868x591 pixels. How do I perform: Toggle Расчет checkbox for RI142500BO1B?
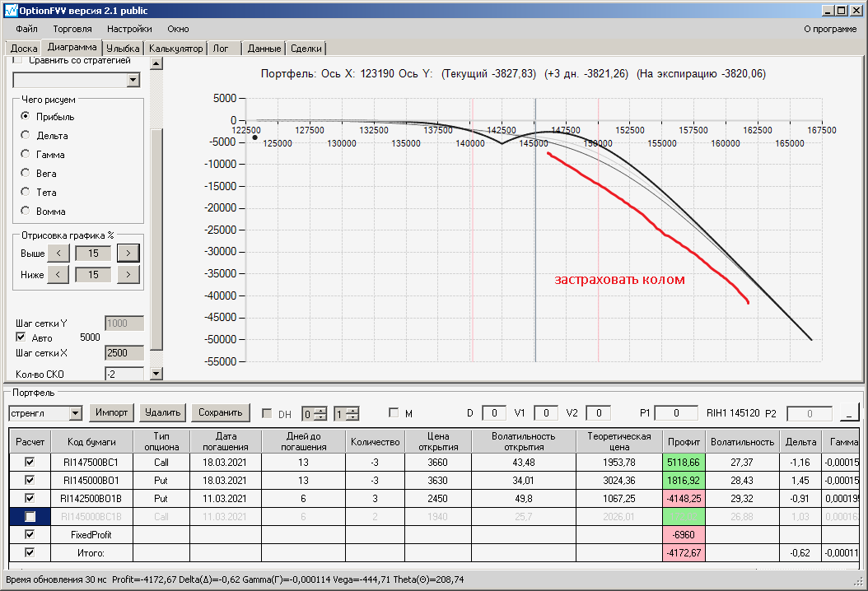pyautogui.click(x=30, y=498)
